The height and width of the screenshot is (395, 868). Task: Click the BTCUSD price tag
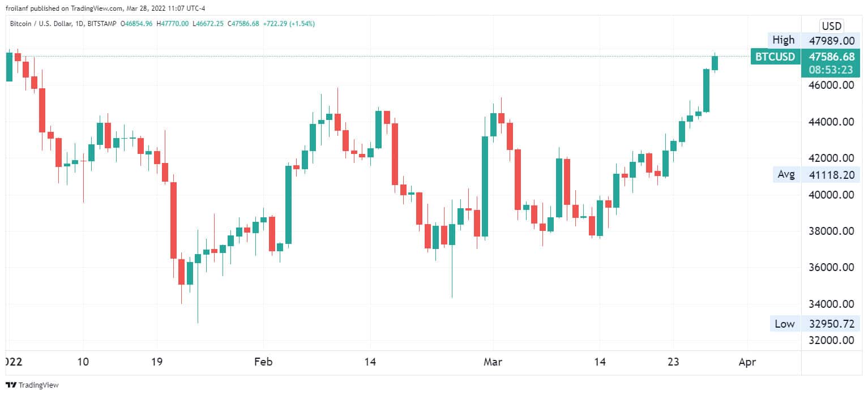[775, 57]
